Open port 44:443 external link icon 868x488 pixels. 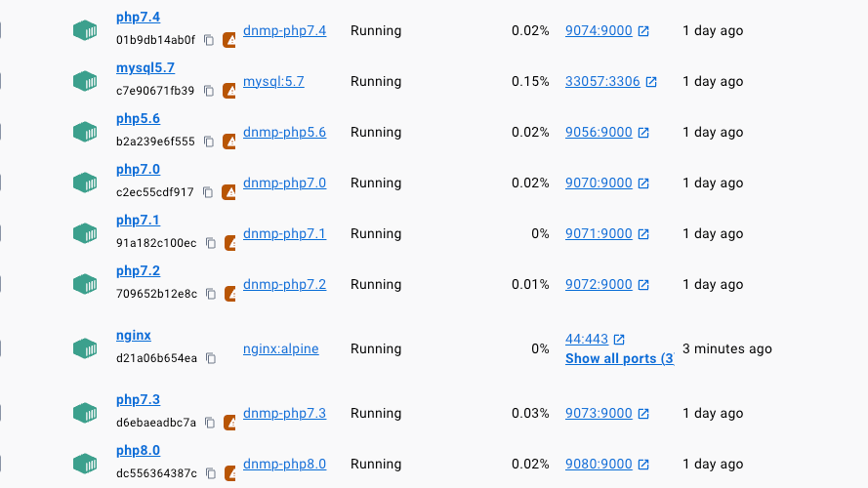(619, 340)
